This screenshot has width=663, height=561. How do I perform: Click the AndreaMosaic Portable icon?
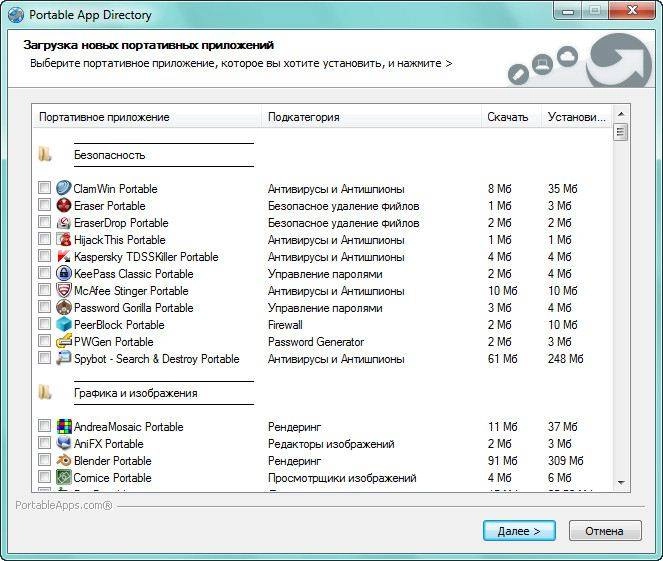[64, 426]
